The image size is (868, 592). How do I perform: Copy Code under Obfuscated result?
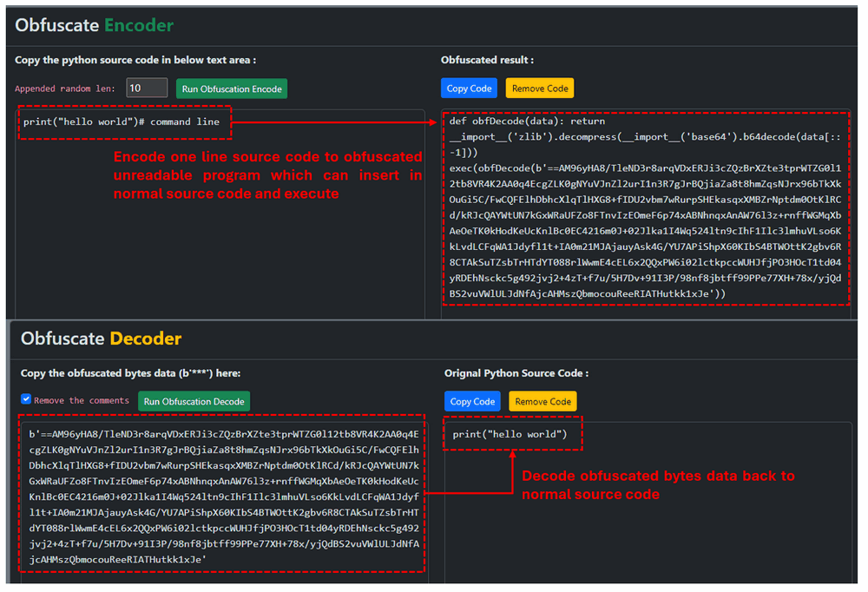point(469,89)
